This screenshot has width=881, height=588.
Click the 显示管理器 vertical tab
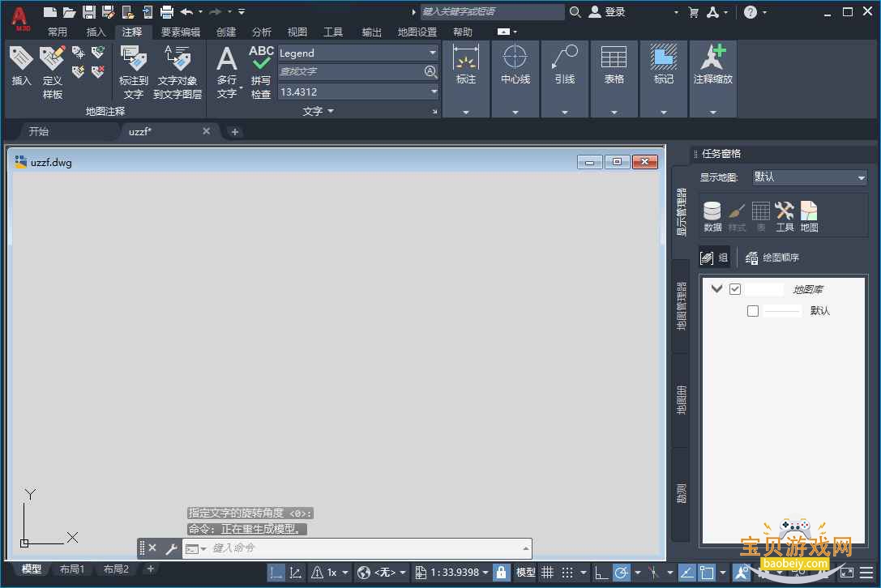(x=681, y=211)
